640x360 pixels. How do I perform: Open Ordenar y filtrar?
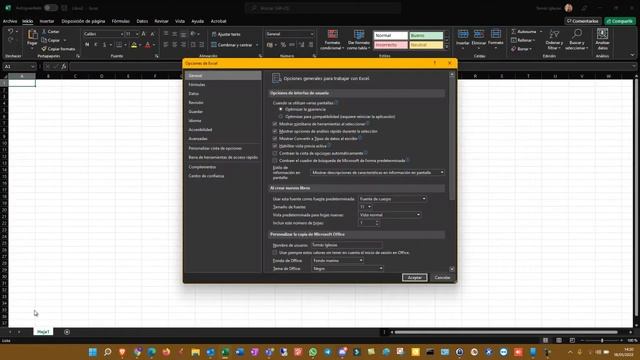[554, 40]
